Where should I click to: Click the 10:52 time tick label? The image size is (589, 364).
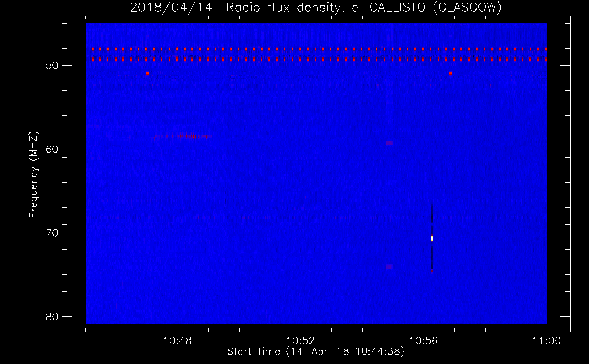click(x=300, y=341)
